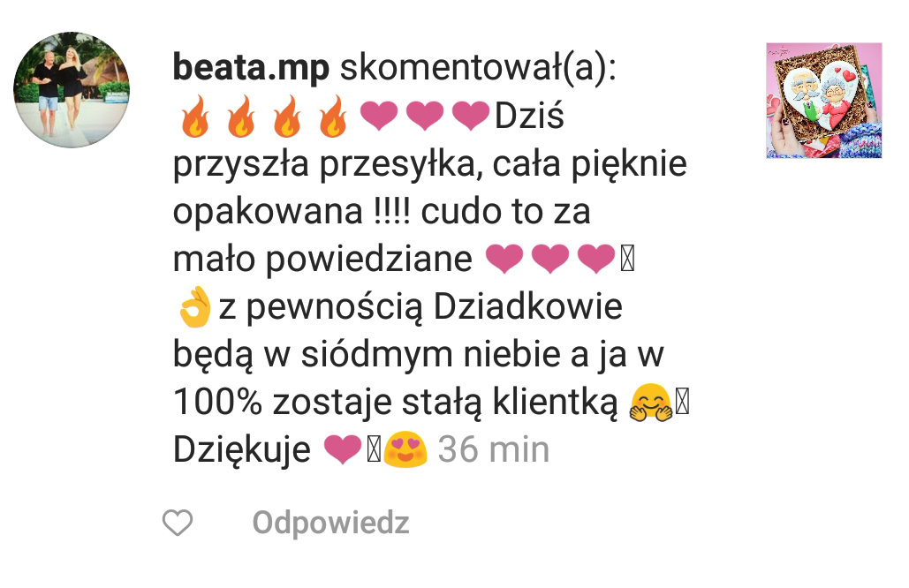Like the comment with the heart icon

(178, 523)
